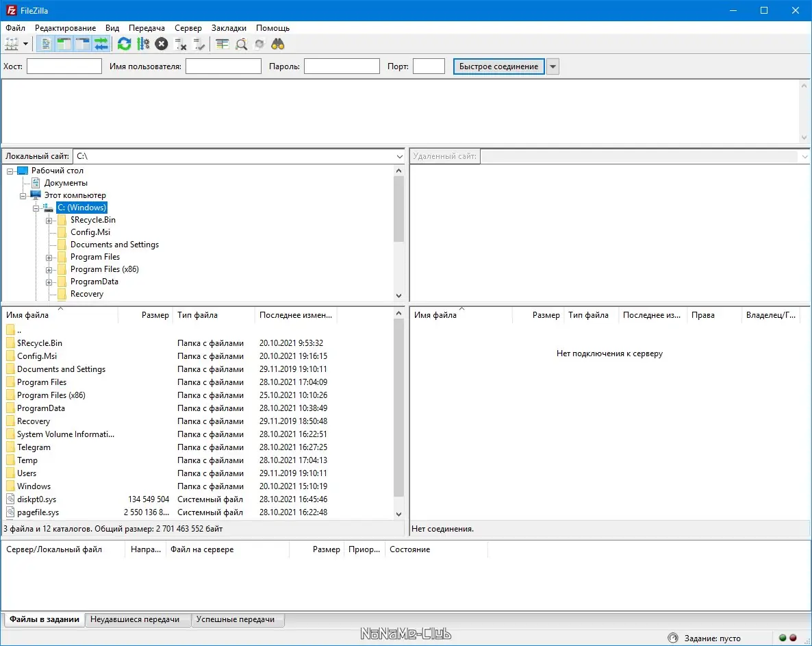Viewport: 812px width, 646px height.
Task: Open the Site Manager dropdown arrow
Action: click(25, 45)
